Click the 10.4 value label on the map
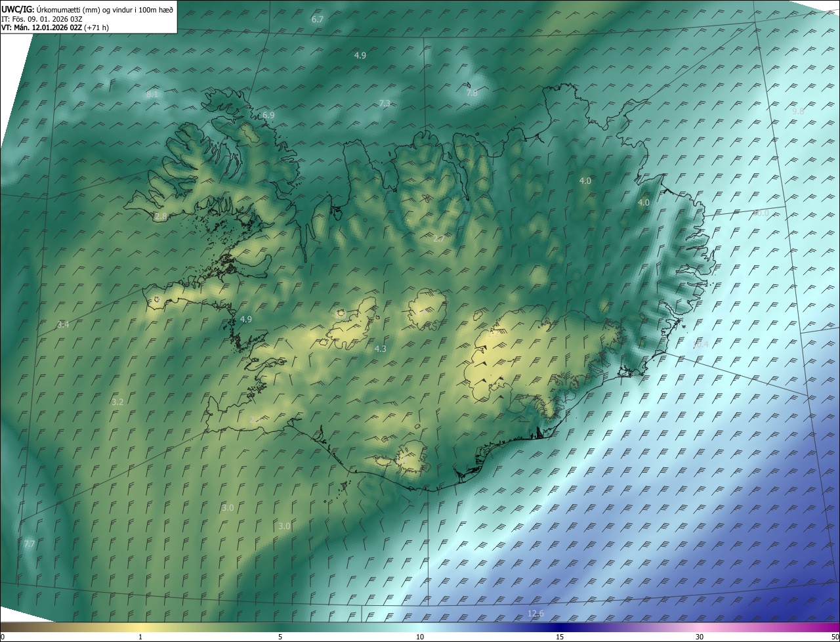840x642 pixels. point(701,344)
